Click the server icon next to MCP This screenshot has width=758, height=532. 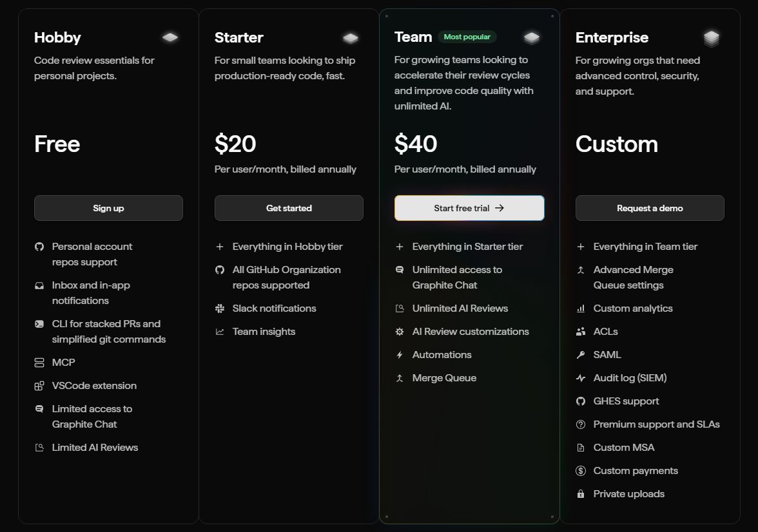(39, 363)
